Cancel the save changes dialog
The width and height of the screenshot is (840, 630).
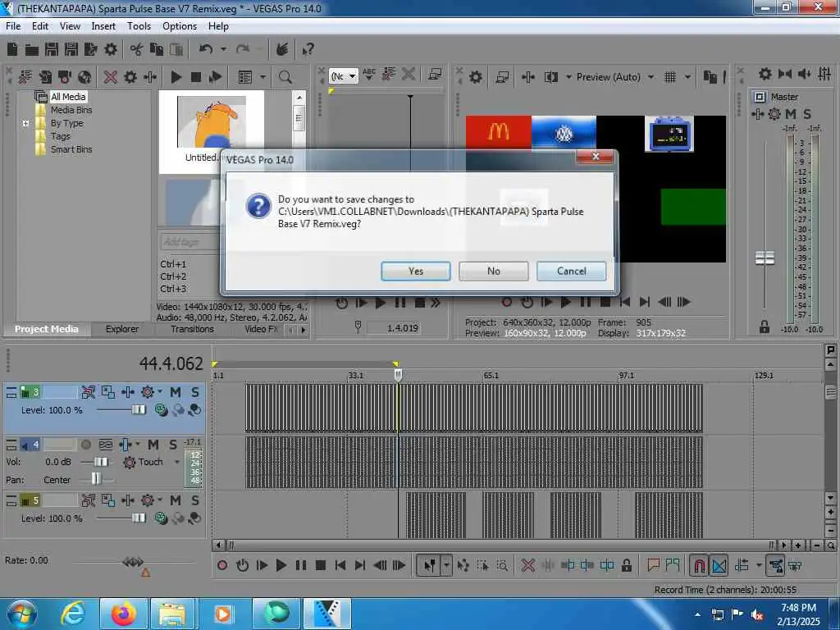(571, 271)
